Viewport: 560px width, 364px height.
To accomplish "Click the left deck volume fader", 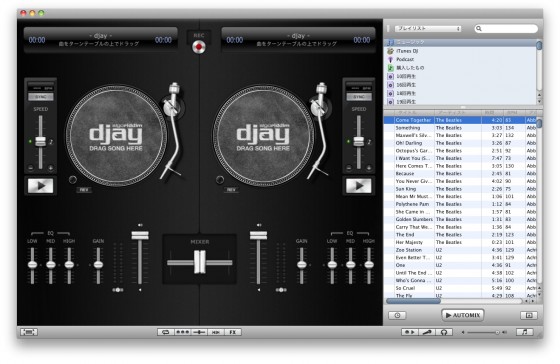I will (x=140, y=235).
